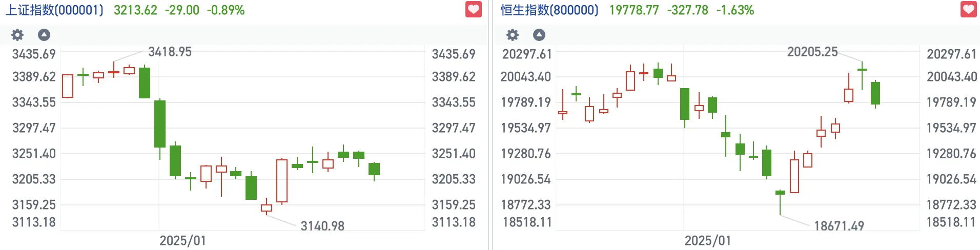This screenshot has height=250, width=980.
Task: Open the 恒生指数(800000) index title
Action: pyautogui.click(x=549, y=10)
